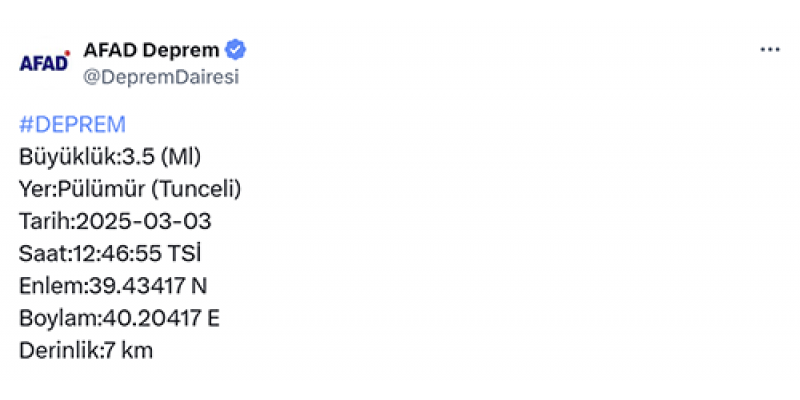
Task: Open the three-dot more options menu
Action: coord(768,50)
